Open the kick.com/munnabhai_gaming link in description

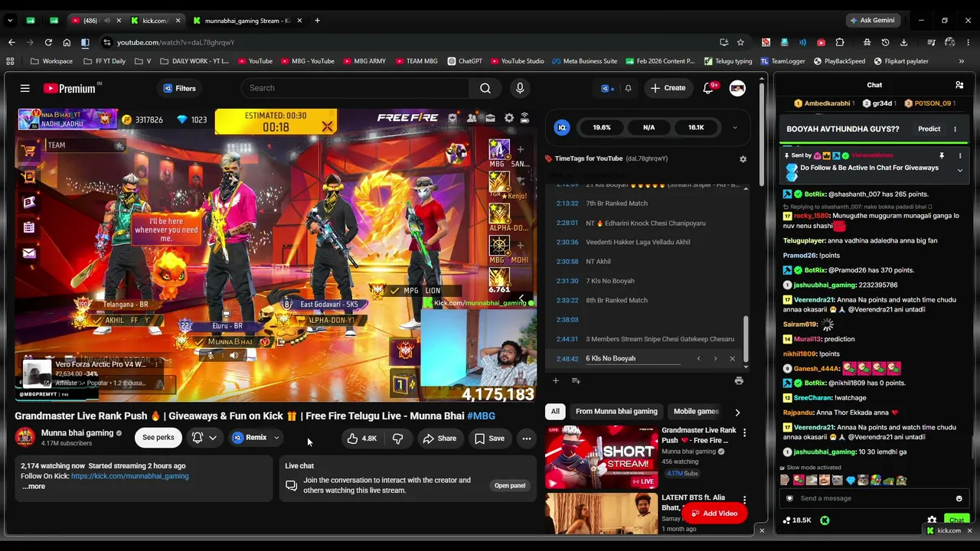point(129,476)
